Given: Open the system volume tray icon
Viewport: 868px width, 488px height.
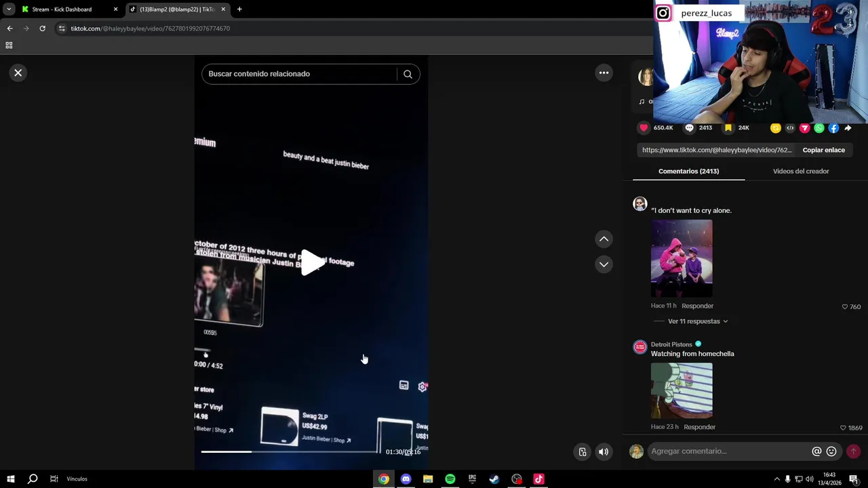Looking at the screenshot, I should click(809, 479).
